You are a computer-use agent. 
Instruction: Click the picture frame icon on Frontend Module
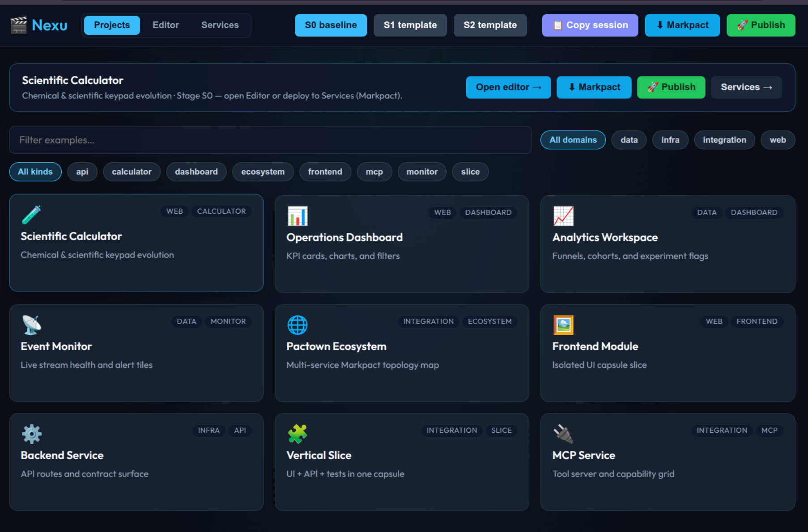(563, 325)
